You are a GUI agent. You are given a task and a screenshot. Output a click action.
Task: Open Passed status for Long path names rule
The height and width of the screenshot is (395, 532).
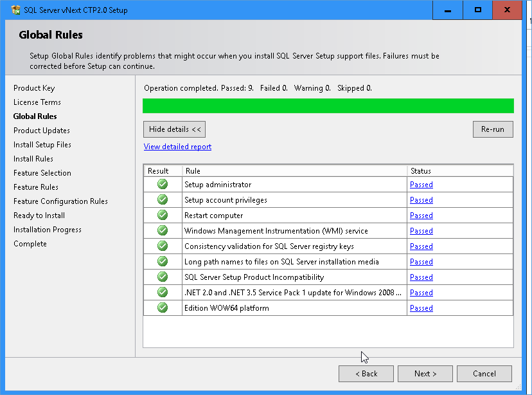pyautogui.click(x=421, y=262)
